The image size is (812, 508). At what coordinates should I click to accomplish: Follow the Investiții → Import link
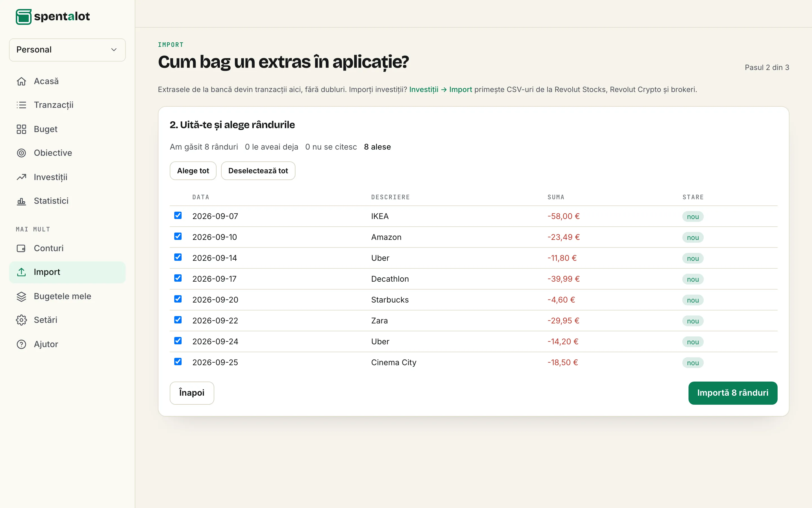[x=441, y=89]
